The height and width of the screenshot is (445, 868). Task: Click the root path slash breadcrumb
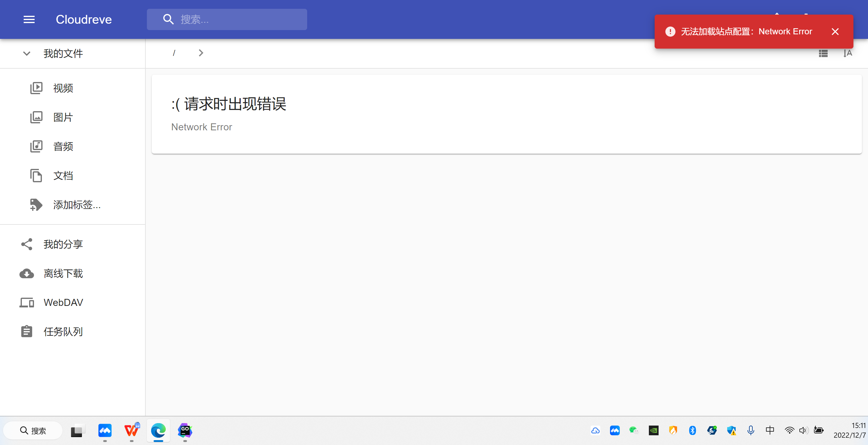(x=174, y=53)
